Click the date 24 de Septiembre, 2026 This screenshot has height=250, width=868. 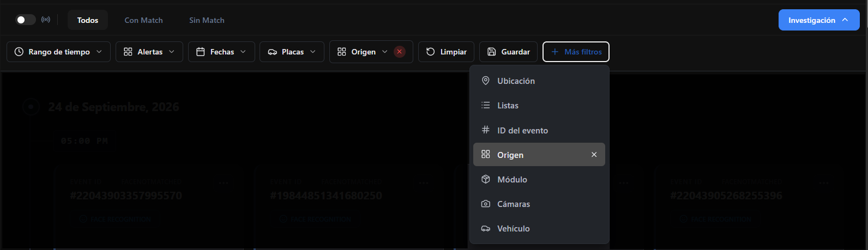pos(114,107)
